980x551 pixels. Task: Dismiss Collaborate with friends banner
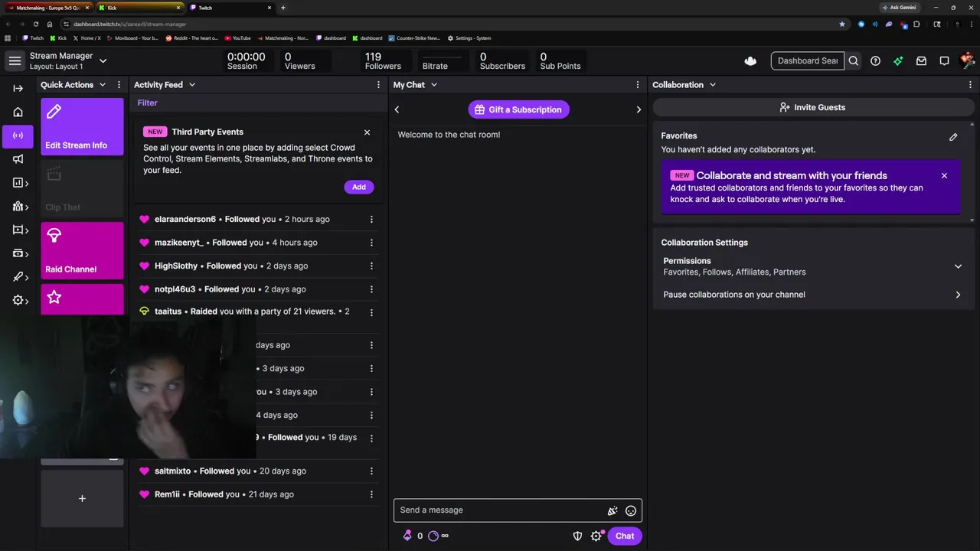coord(944,176)
